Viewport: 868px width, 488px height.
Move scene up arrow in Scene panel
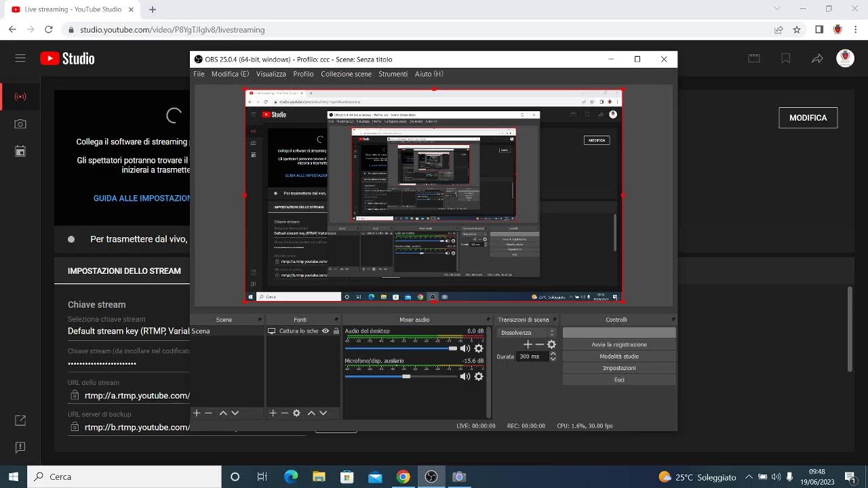223,413
